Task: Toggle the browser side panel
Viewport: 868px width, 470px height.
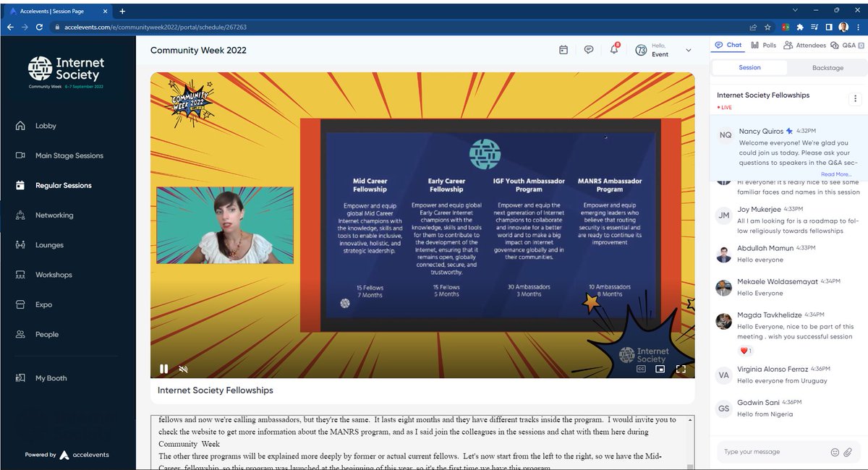Action: click(829, 27)
